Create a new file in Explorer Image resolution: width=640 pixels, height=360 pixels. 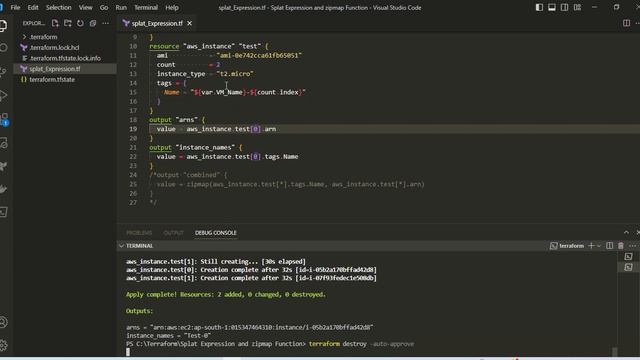[x=55, y=23]
